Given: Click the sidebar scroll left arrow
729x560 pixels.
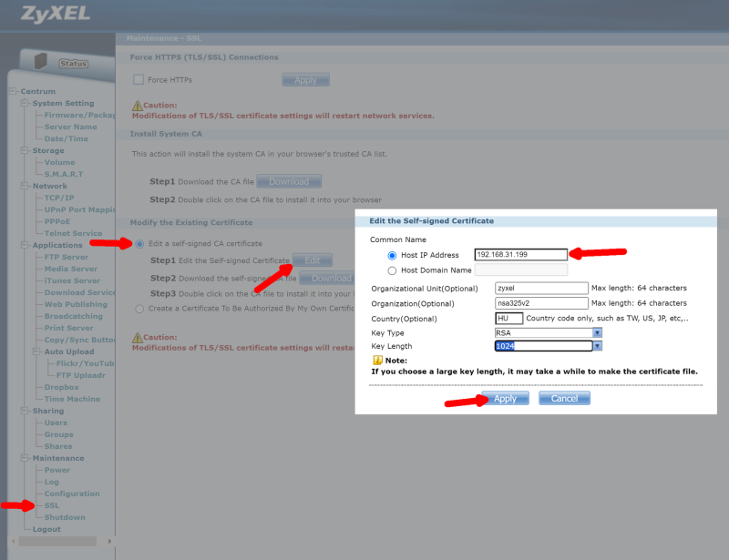Looking at the screenshot, I should [13, 542].
